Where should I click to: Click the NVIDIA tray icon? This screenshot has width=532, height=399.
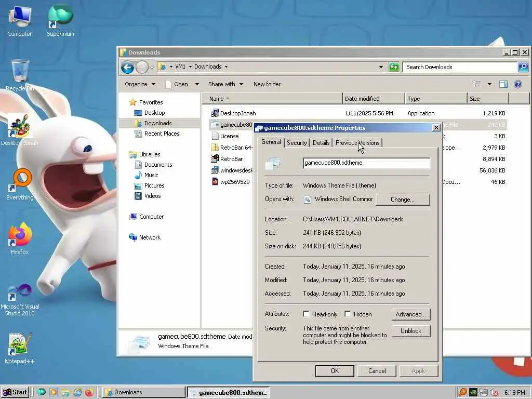coord(473,393)
